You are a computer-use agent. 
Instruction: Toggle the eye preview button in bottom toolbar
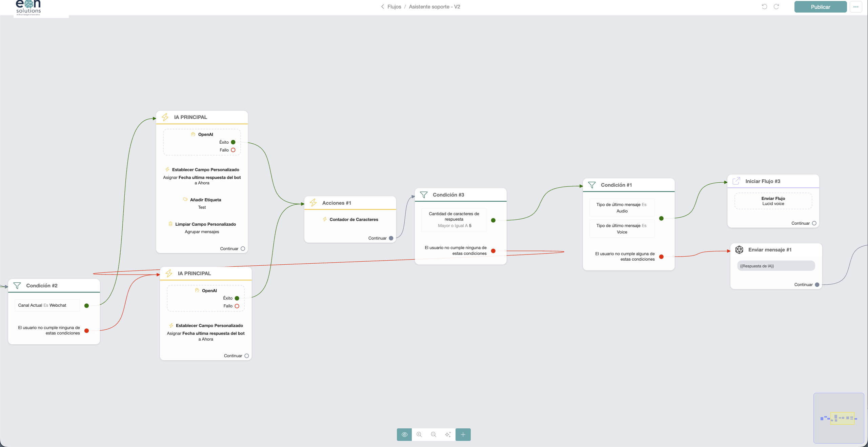click(x=404, y=434)
